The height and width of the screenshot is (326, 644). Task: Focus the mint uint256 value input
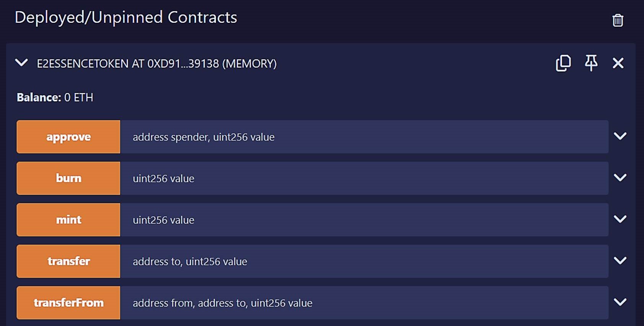pos(363,220)
